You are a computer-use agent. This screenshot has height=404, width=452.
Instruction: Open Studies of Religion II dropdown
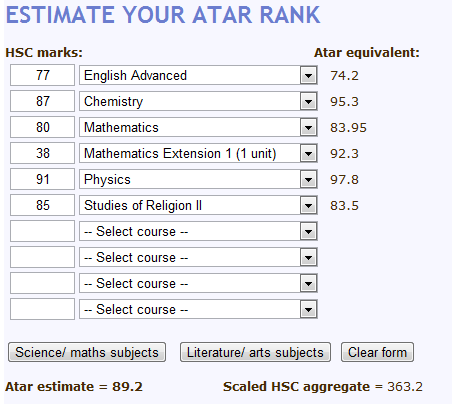point(198,205)
